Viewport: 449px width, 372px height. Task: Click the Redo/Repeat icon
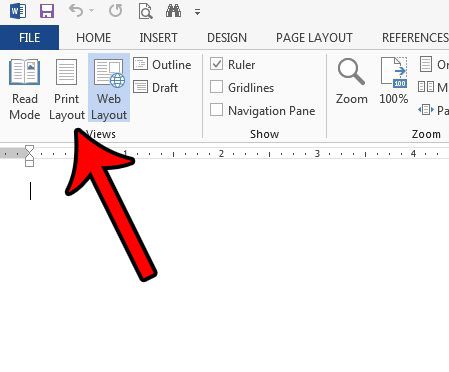coord(115,11)
